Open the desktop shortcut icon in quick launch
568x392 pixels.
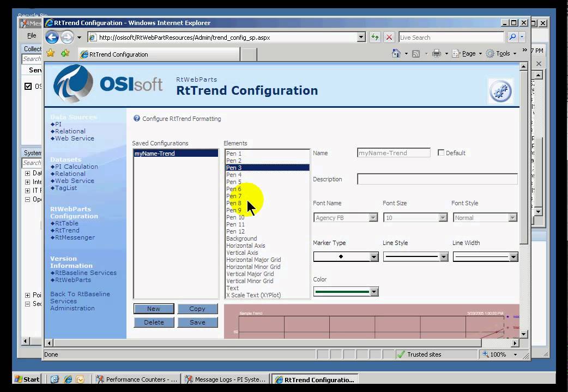pos(55,379)
